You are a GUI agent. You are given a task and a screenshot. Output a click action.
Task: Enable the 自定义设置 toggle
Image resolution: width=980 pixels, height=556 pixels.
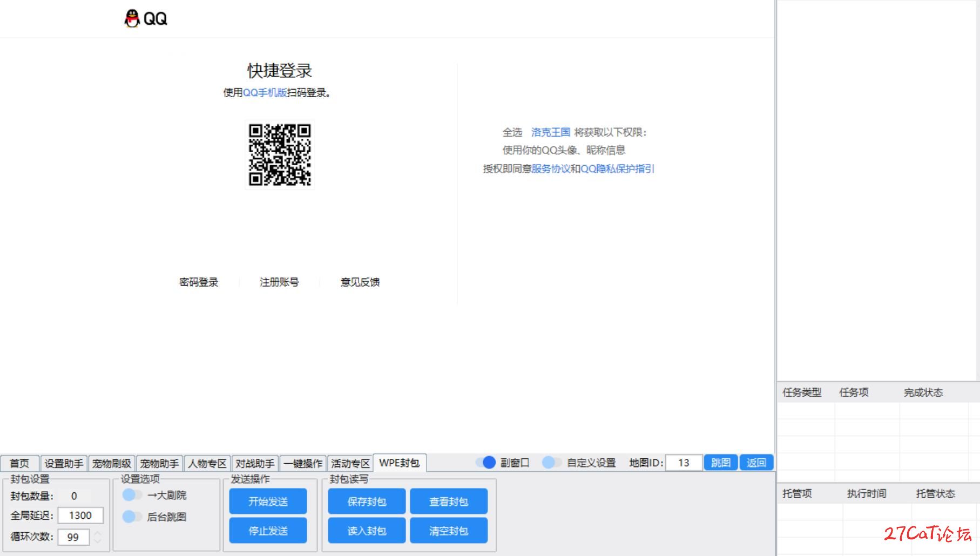coord(552,463)
